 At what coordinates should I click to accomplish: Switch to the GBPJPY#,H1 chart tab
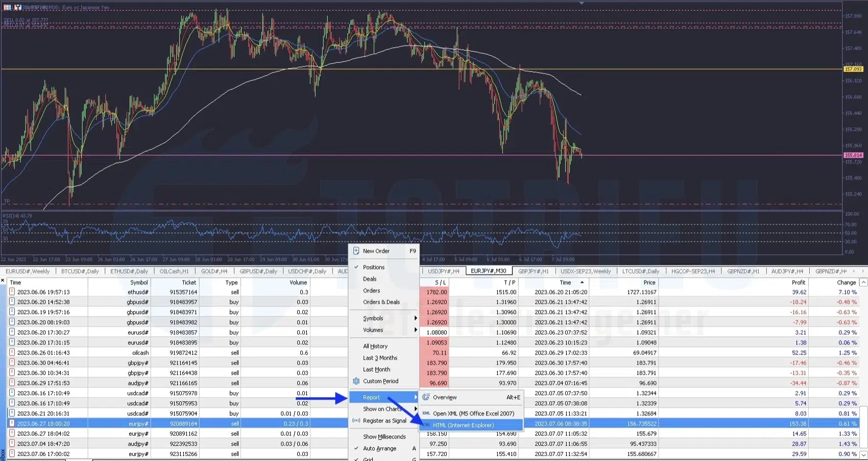pos(533,271)
